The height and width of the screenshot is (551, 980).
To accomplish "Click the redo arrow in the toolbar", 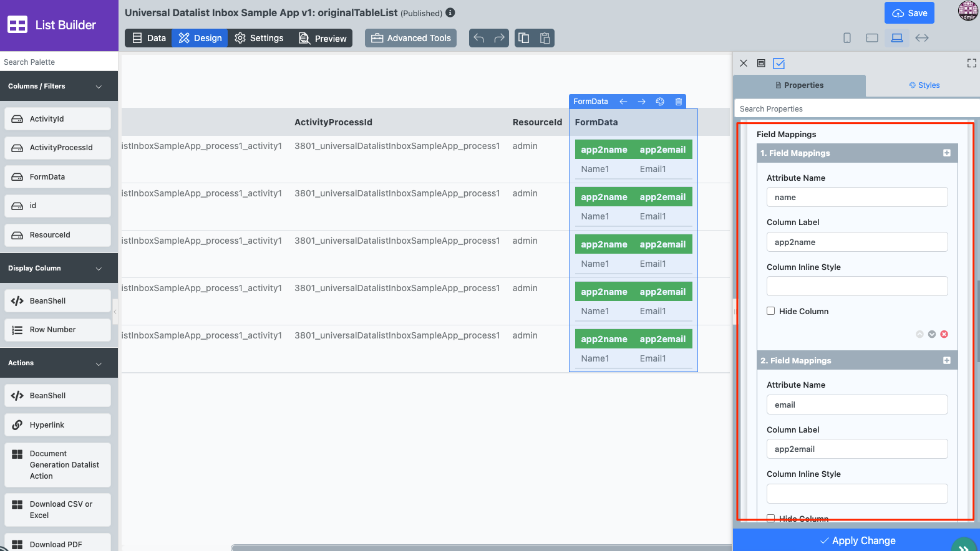I will click(x=499, y=38).
